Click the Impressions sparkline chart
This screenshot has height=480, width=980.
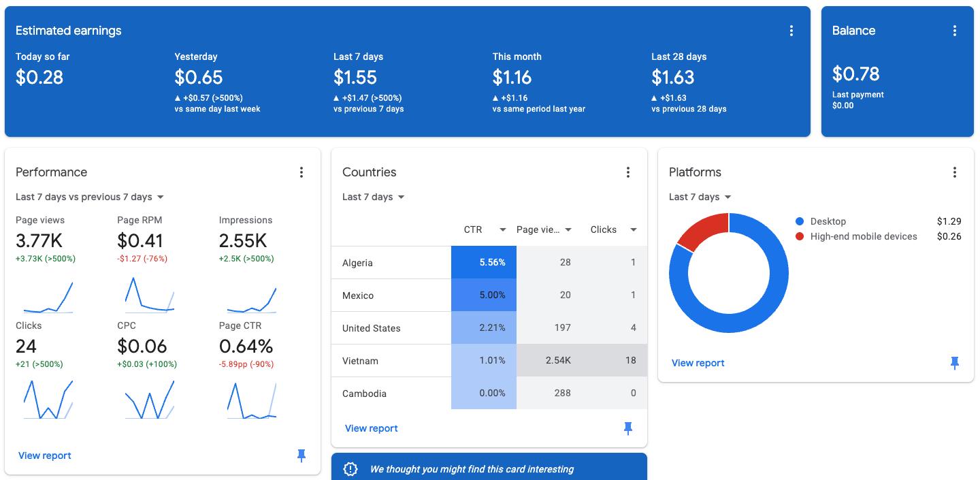point(252,300)
